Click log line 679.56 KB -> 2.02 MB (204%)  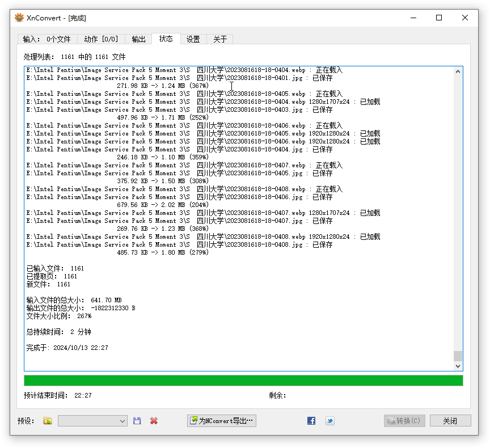coord(163,205)
